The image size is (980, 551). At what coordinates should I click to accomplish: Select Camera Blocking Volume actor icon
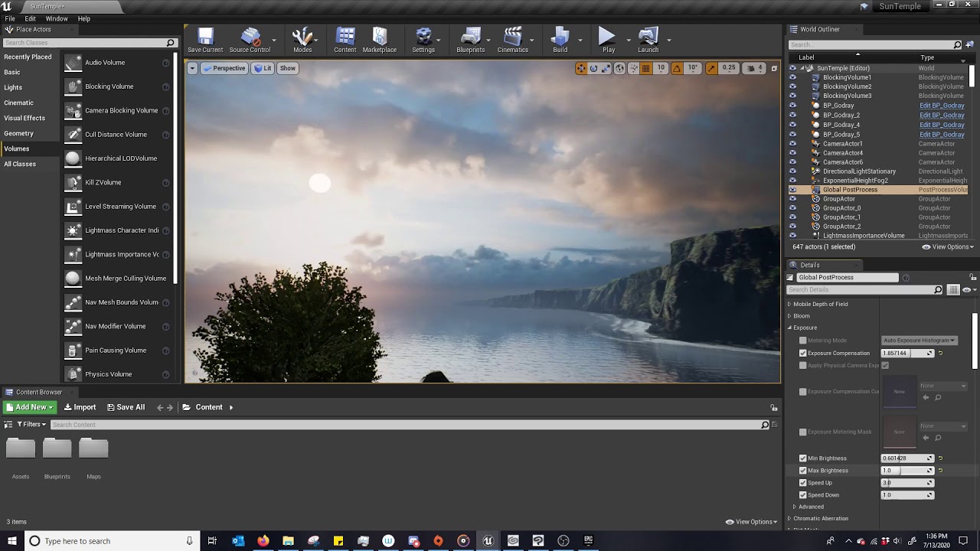tap(73, 110)
